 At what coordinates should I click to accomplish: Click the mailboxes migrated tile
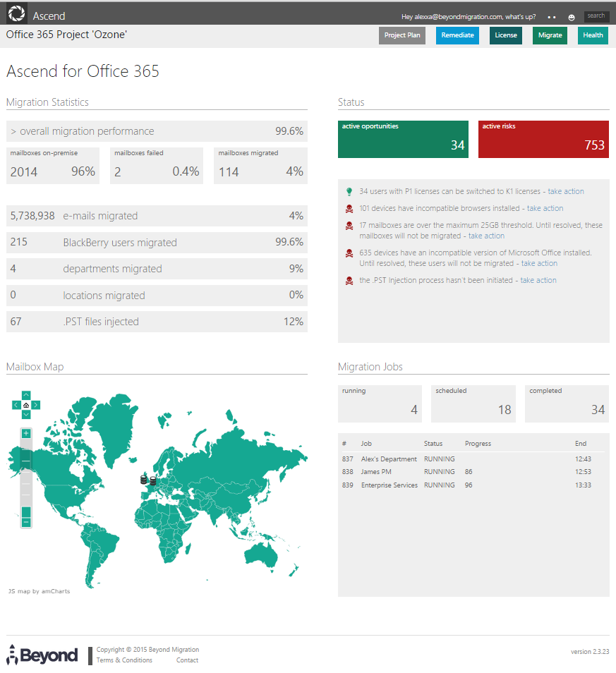click(x=260, y=166)
